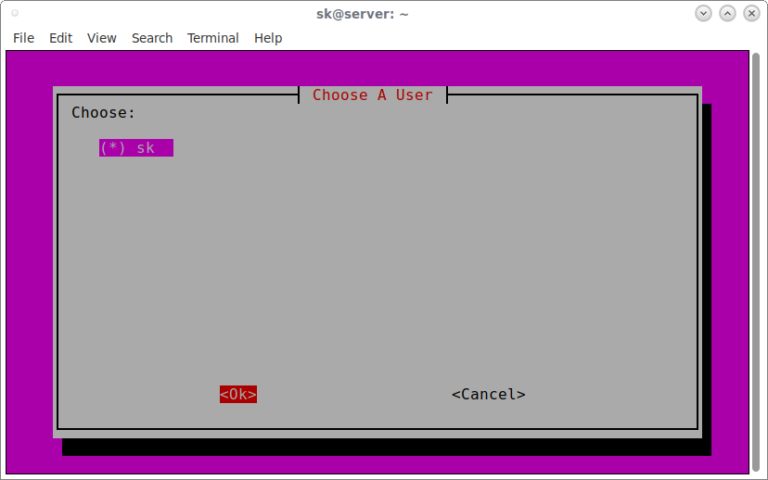
Task: Open the Help menu
Action: click(x=268, y=38)
